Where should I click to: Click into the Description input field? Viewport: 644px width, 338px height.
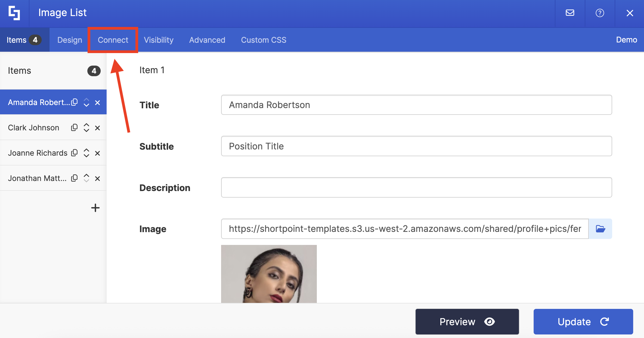click(416, 188)
